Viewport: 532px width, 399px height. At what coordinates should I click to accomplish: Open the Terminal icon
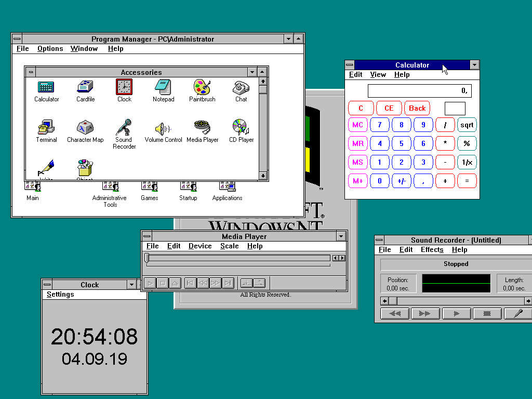[46, 127]
